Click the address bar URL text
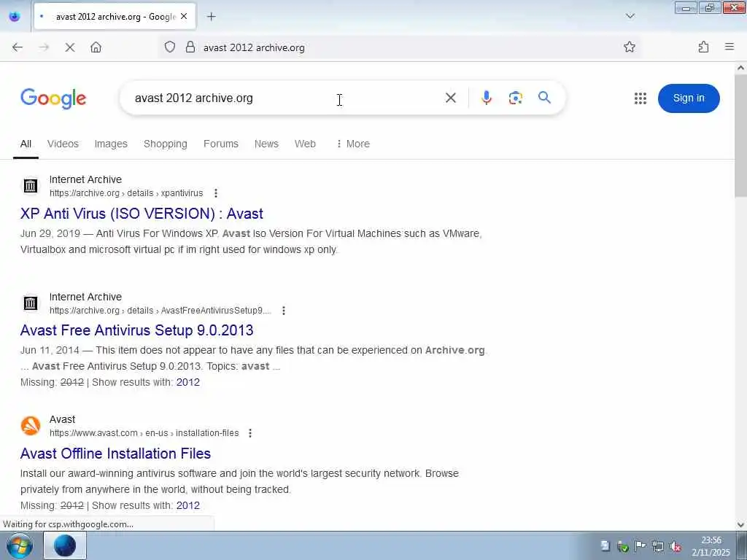The image size is (747, 560). (254, 47)
